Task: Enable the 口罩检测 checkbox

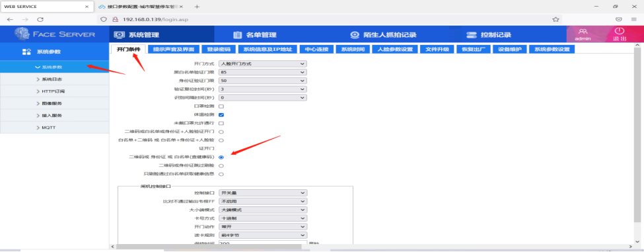Action: 221,106
